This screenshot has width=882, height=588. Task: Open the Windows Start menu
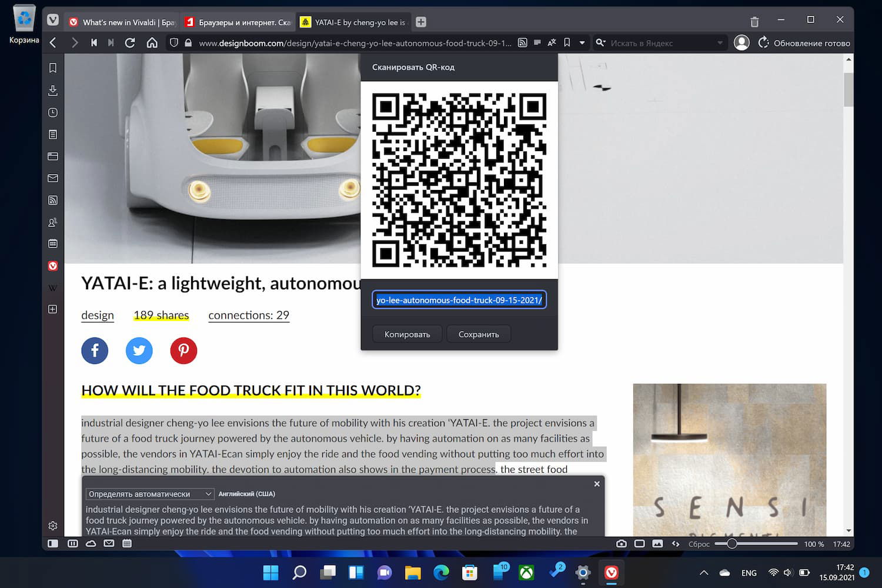(x=271, y=572)
